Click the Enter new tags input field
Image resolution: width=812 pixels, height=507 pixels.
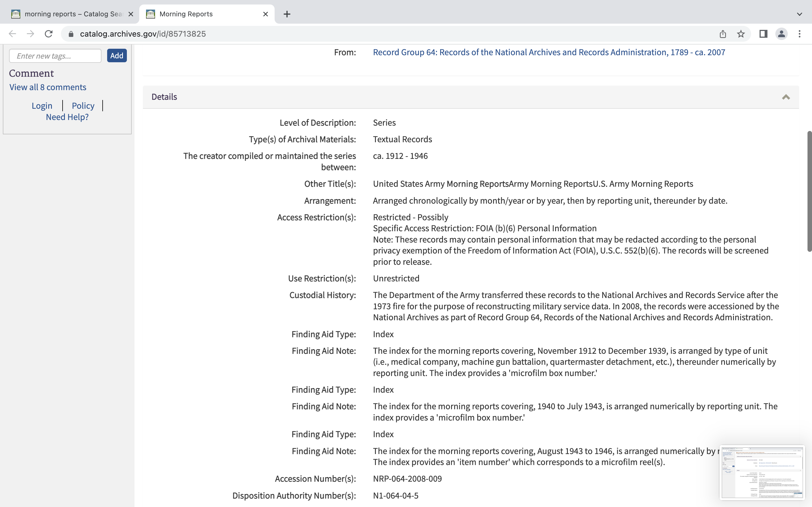(x=55, y=56)
